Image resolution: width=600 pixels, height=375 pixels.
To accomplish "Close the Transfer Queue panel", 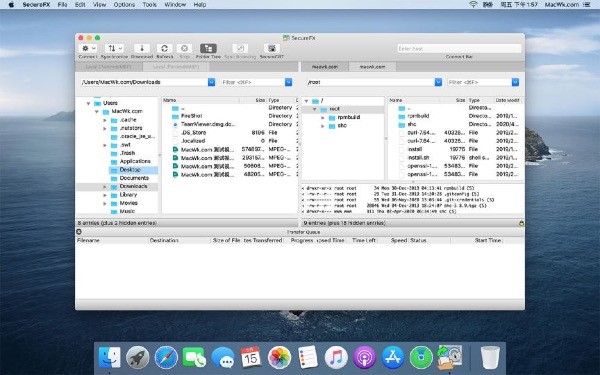I will click(x=79, y=232).
